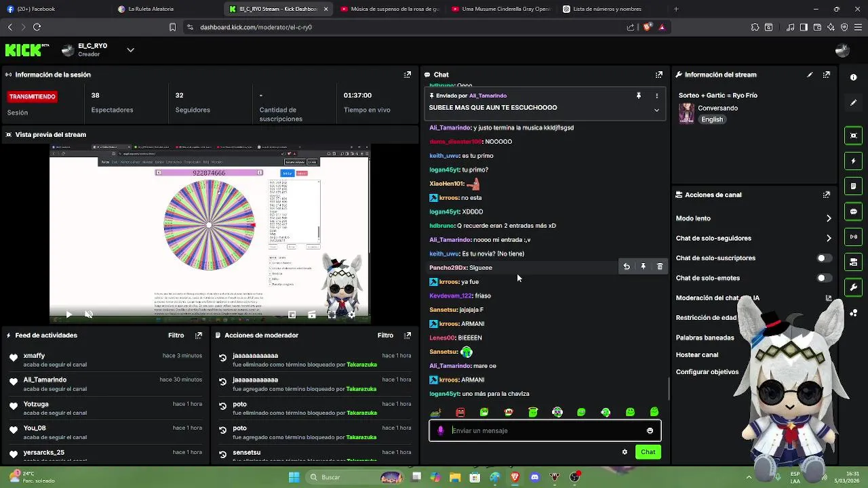Pin Pancho29Dx's message
The height and width of the screenshot is (488, 868).
(x=644, y=267)
